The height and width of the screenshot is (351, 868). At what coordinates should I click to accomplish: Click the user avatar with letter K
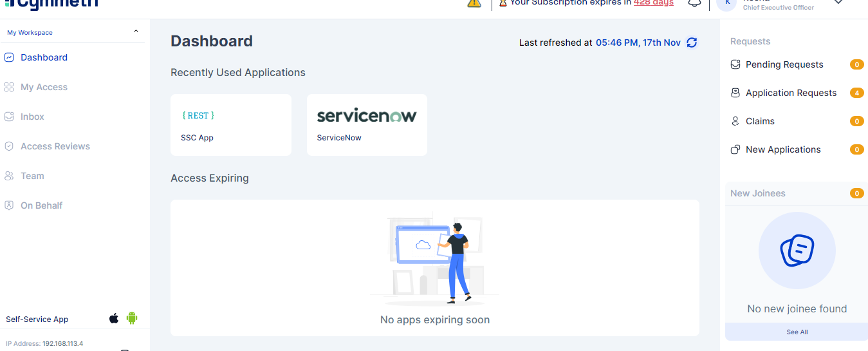coord(727,3)
